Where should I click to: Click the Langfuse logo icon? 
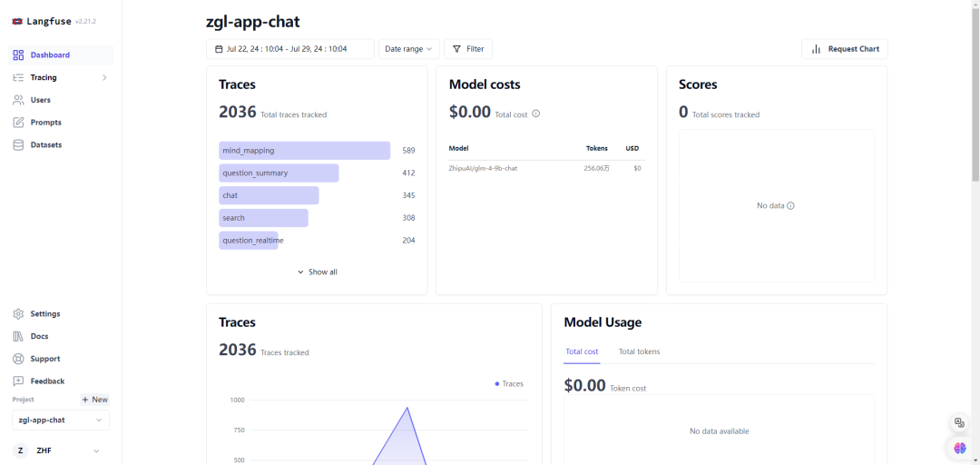(17, 21)
